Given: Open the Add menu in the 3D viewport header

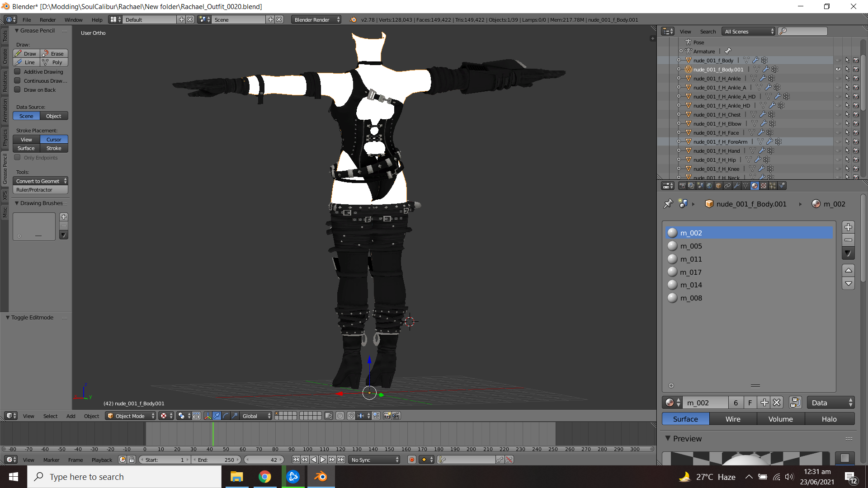Looking at the screenshot, I should pos(71,416).
